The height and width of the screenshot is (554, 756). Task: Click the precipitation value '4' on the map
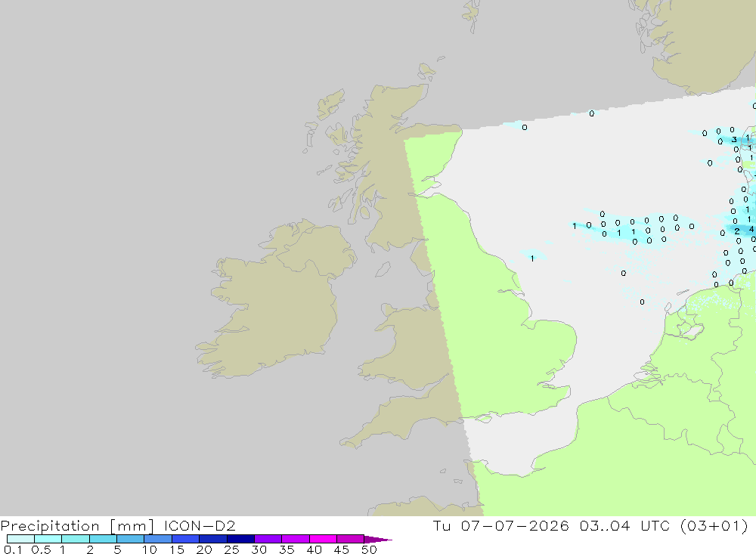(x=751, y=230)
